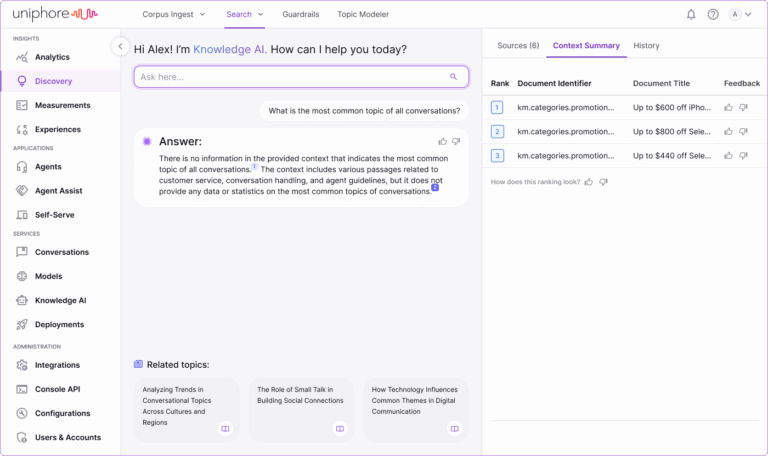Open the Search dropdown menu
This screenshot has height=456, width=768.
coord(245,15)
